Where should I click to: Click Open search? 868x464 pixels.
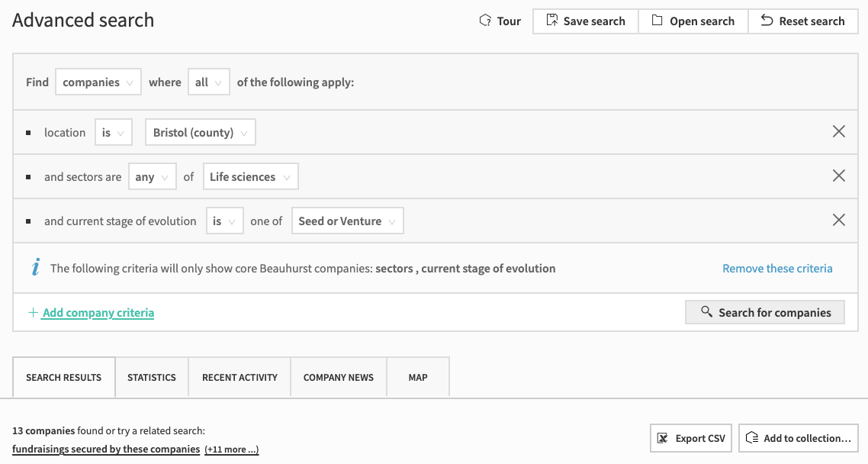click(693, 21)
